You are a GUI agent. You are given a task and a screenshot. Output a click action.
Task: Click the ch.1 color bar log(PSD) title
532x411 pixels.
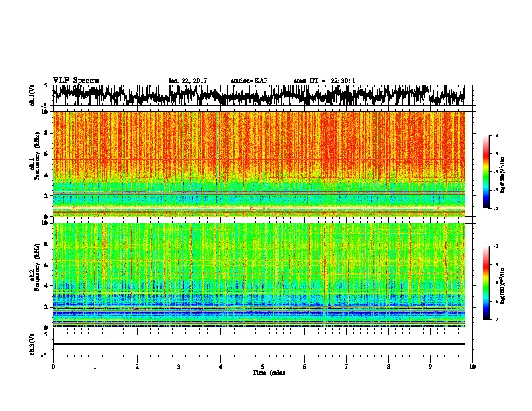click(x=503, y=175)
